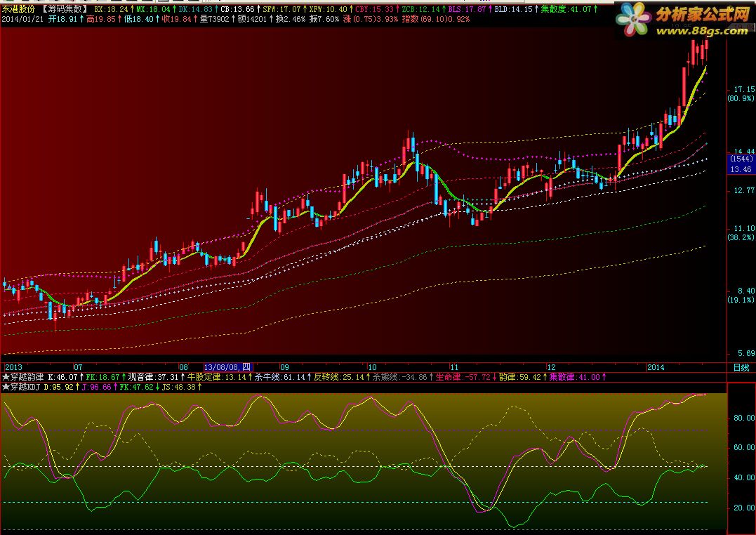756x535 pixels.
Task: Select the (19.1%) axis label
Action: pyautogui.click(x=741, y=300)
